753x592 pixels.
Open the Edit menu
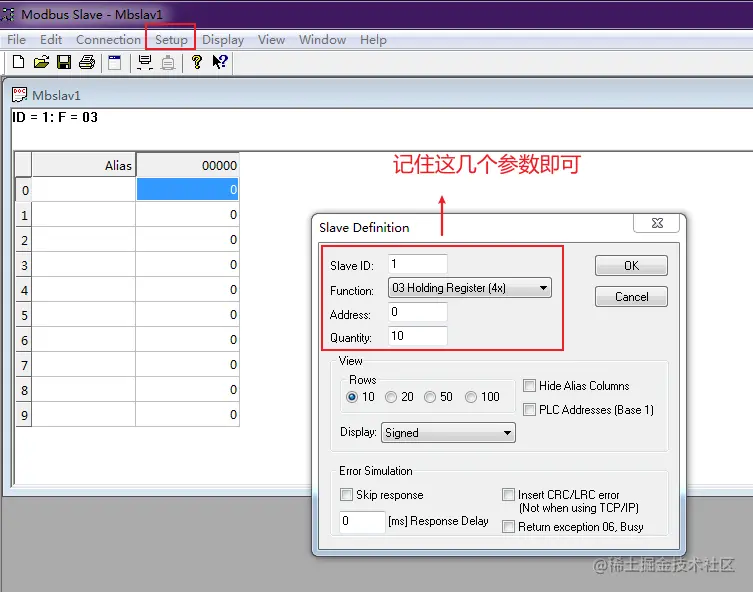[x=51, y=39]
